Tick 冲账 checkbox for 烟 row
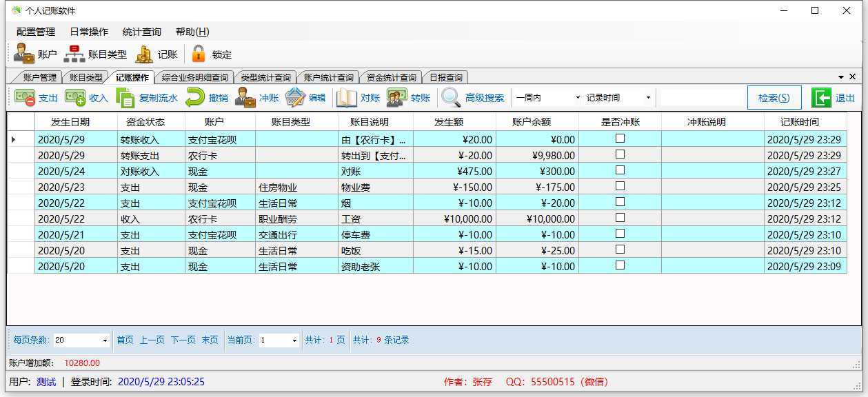The width and height of the screenshot is (868, 397). pos(620,202)
